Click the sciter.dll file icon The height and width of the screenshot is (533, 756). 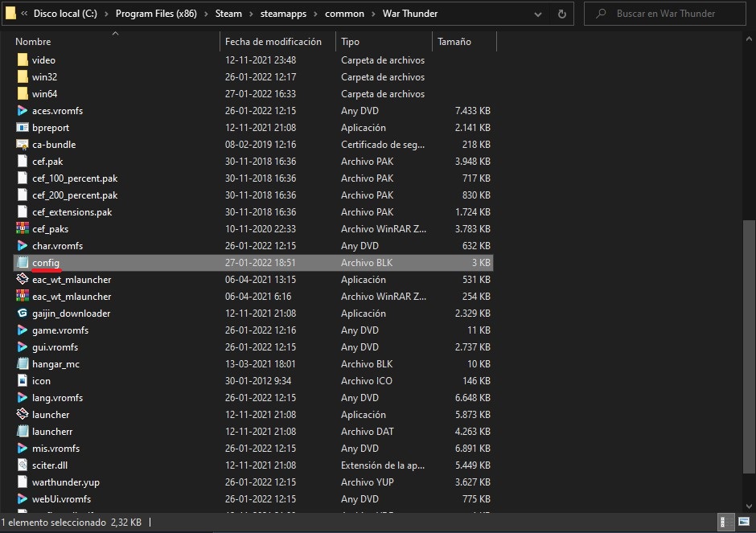point(23,465)
